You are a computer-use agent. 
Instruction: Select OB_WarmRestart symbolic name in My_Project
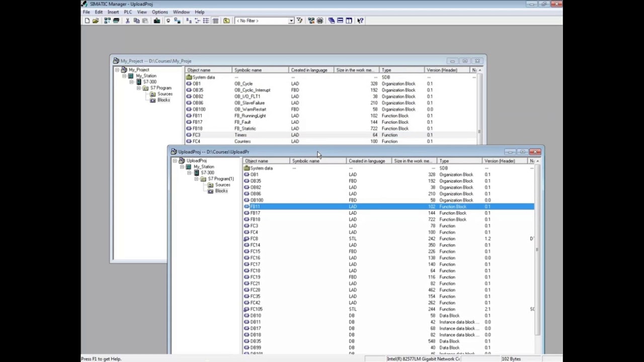point(251,109)
